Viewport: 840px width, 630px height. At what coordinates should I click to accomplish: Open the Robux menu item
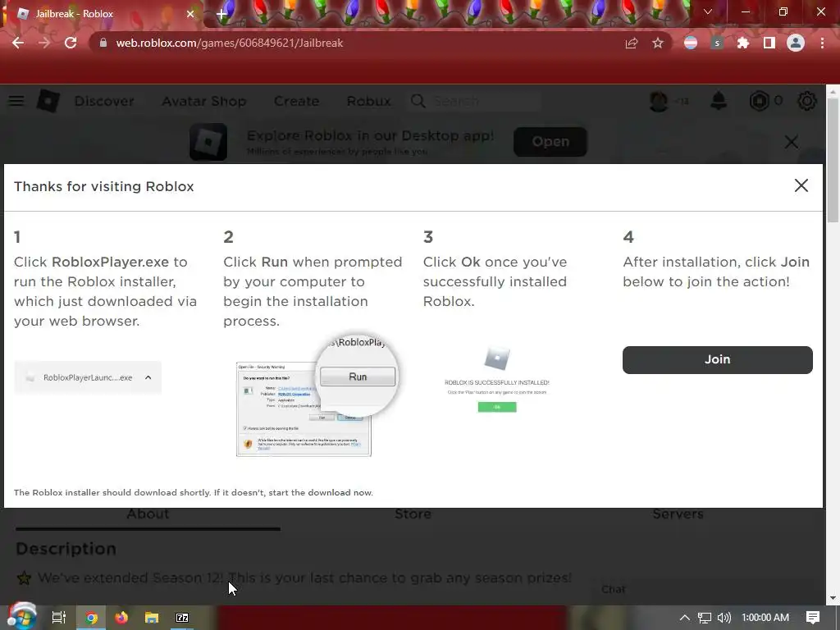(x=368, y=101)
